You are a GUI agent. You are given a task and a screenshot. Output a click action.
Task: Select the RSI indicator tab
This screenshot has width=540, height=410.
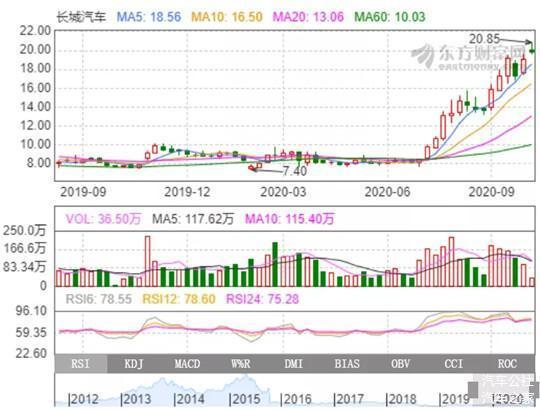[x=81, y=364]
